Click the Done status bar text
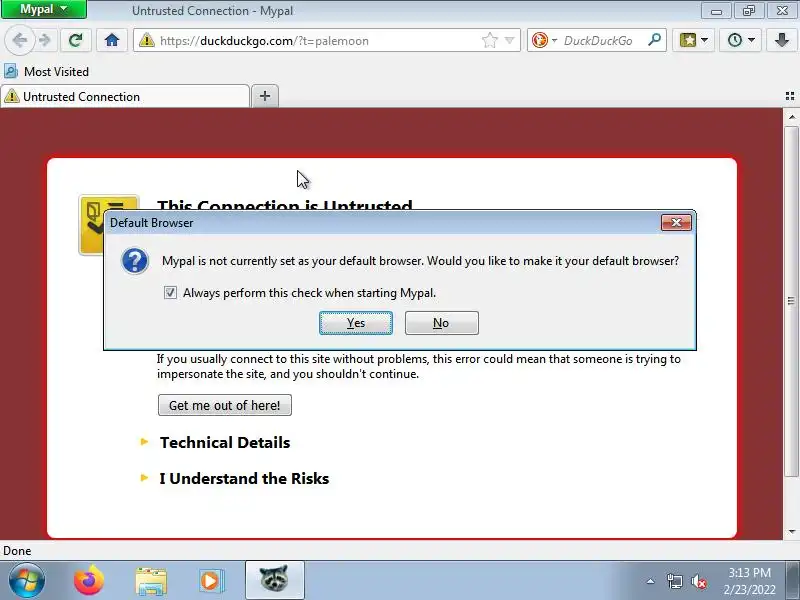This screenshot has height=600, width=800. click(17, 551)
